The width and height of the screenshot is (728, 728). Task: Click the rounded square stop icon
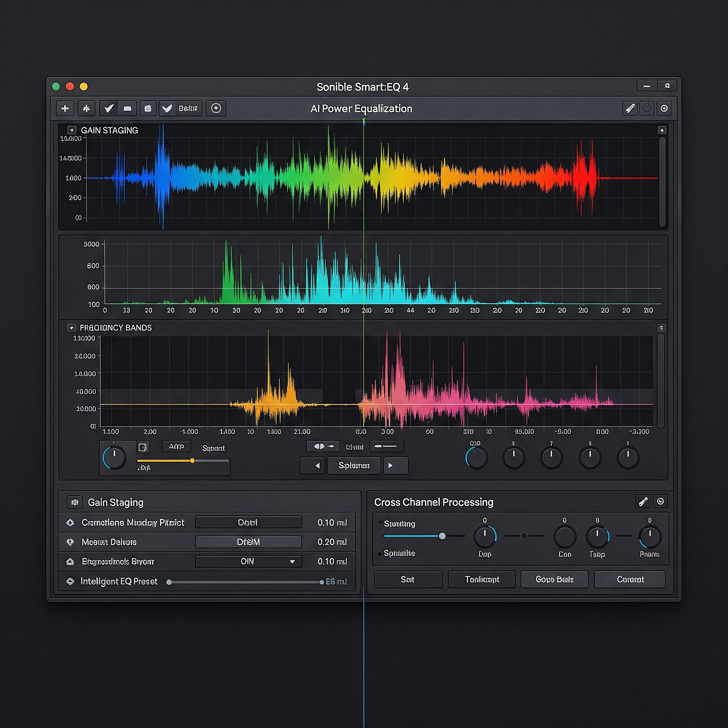[148, 108]
